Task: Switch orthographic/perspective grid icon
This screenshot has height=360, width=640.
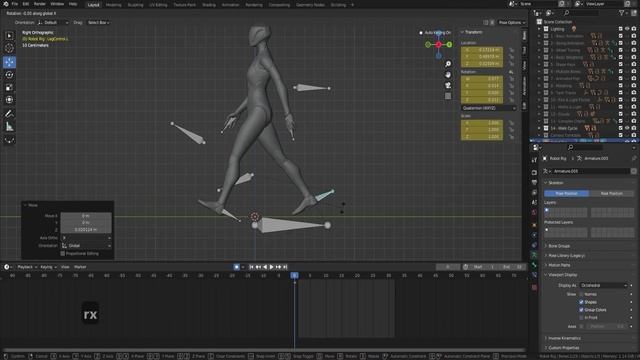Action: (448, 96)
